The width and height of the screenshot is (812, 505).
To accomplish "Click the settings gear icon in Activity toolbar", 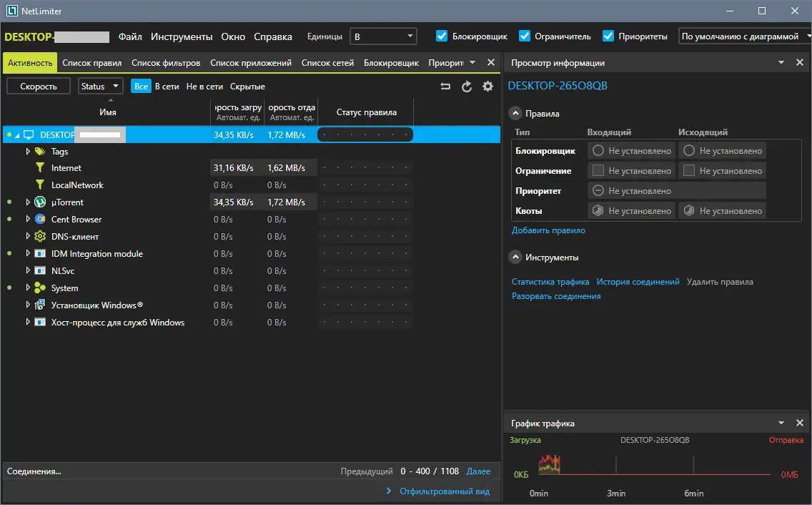I will pos(488,87).
